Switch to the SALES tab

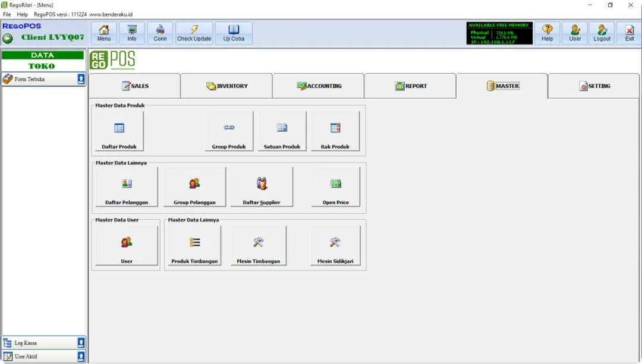pyautogui.click(x=135, y=86)
